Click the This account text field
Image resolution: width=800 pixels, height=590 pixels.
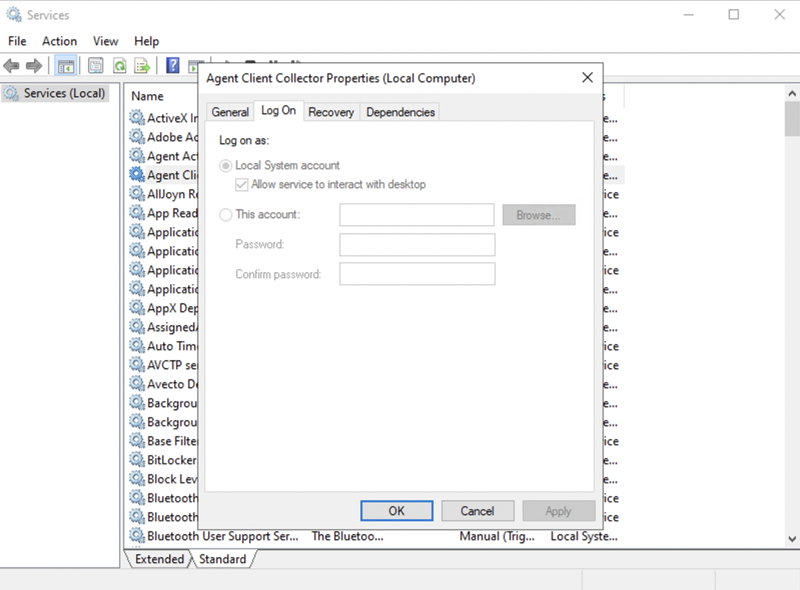click(417, 215)
